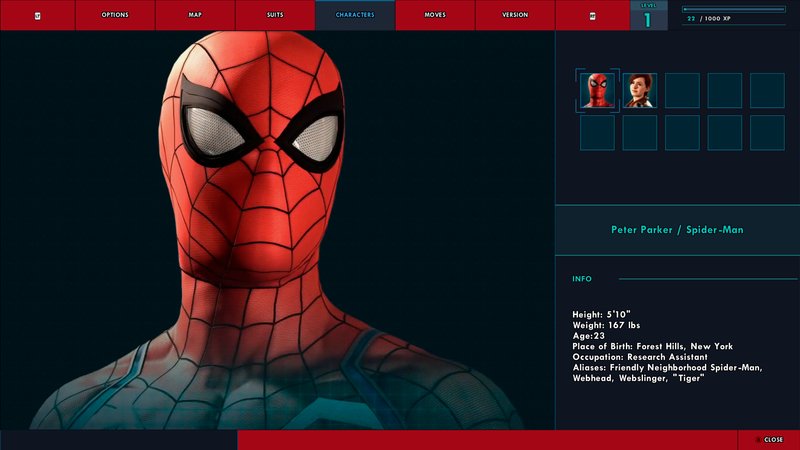This screenshot has height=450, width=800.
Task: Open the Version tab
Action: pyautogui.click(x=515, y=15)
